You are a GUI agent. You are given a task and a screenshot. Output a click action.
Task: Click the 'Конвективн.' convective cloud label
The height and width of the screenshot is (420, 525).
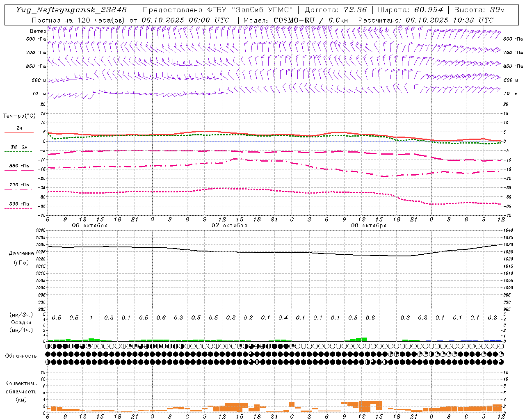coord(21,383)
